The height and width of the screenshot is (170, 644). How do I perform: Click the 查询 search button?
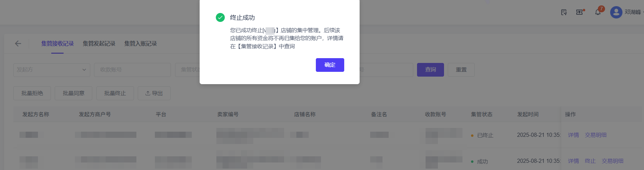[430, 70]
